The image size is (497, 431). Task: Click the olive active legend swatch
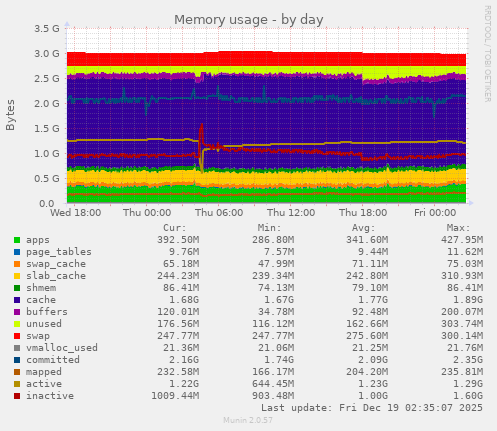pyautogui.click(x=17, y=384)
